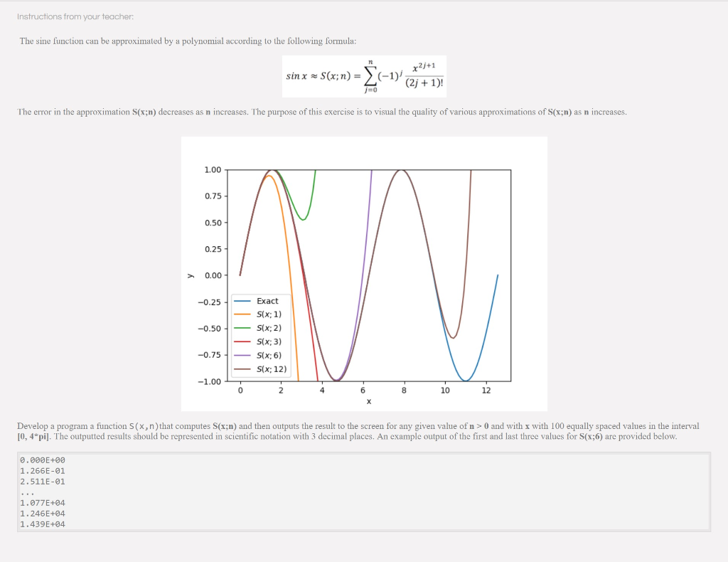
Task: Select the sine approximation formula image
Action: click(364, 76)
